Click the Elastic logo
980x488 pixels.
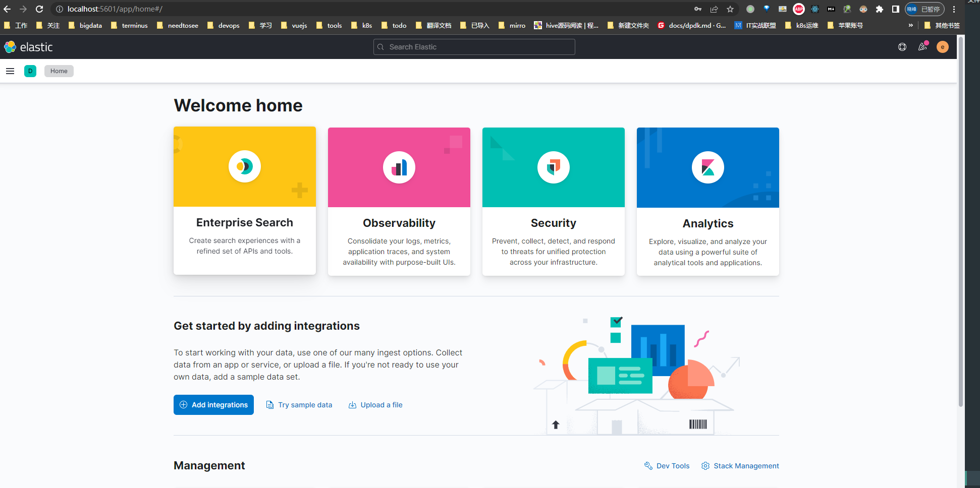point(28,47)
